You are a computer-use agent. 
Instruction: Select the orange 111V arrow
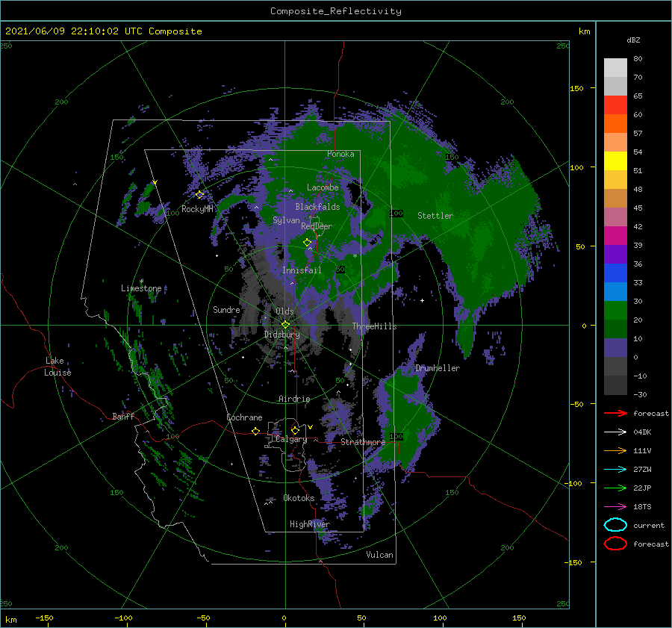tap(615, 450)
